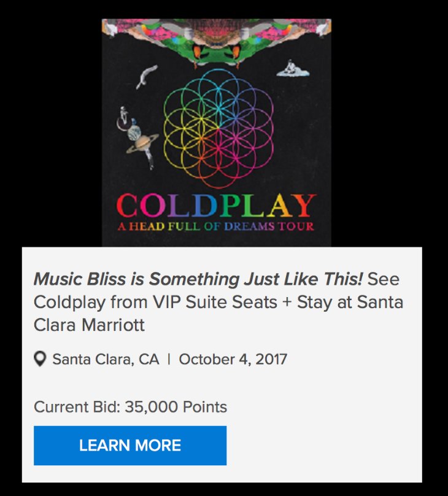Click the colorful collage at poster top
448x496 pixels.
click(216, 37)
